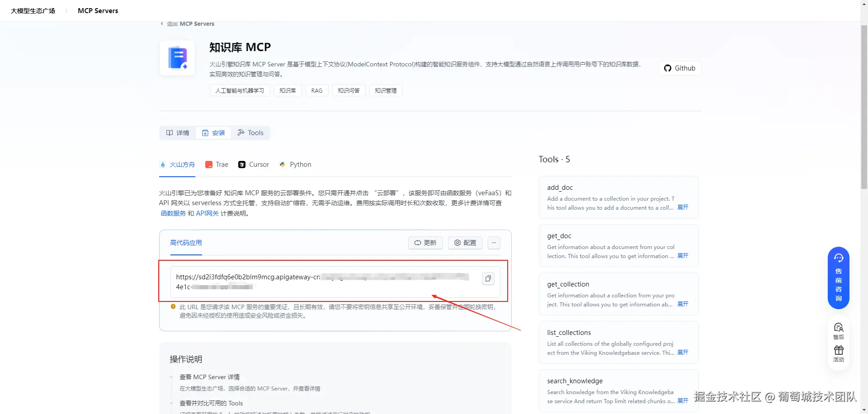Click the back arrow to MCP Servers
Viewport: 868px width, 414px height.
tap(162, 24)
